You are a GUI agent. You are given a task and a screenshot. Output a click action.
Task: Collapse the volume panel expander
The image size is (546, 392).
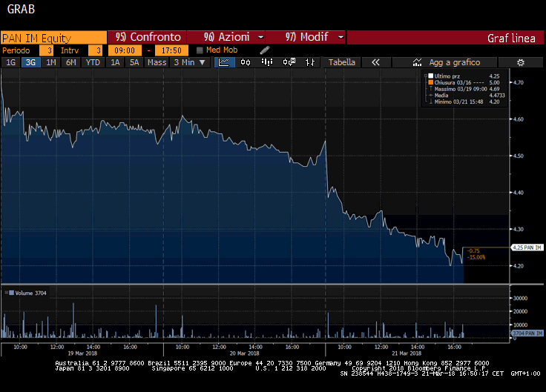tap(6, 293)
